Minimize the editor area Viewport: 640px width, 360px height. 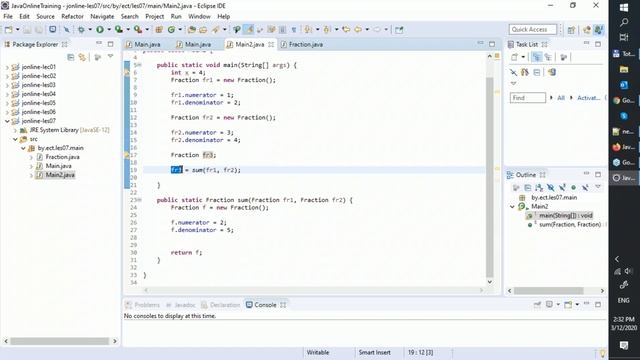pyautogui.click(x=480, y=44)
